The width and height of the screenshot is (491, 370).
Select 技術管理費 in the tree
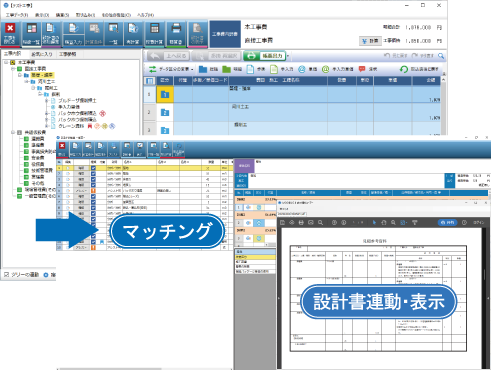click(42, 170)
